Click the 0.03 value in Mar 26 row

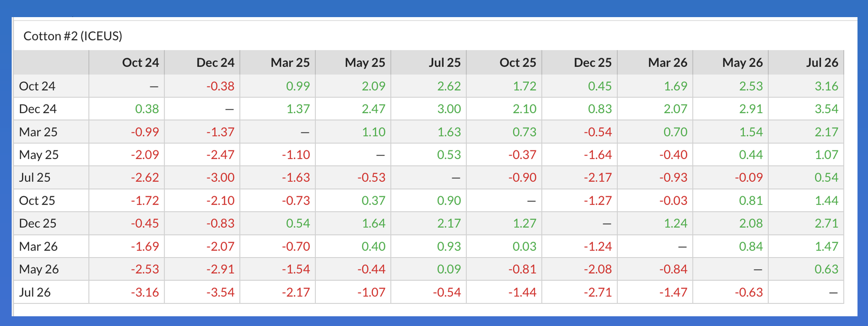click(524, 247)
